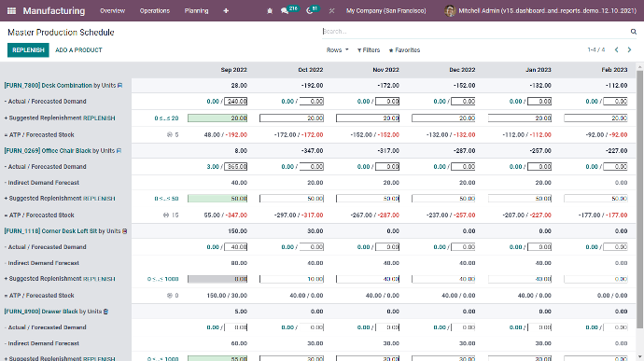
Task: Open the activities clock icon
Action: tap(310, 11)
